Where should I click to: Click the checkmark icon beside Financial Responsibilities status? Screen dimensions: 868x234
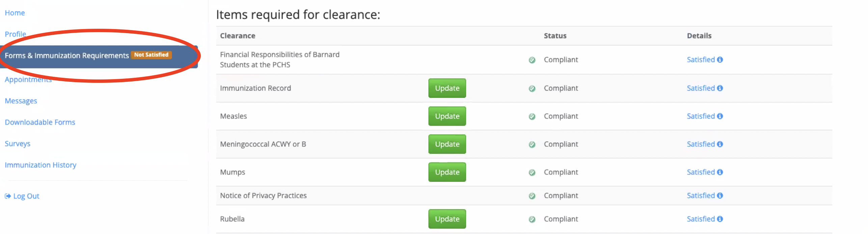(532, 60)
